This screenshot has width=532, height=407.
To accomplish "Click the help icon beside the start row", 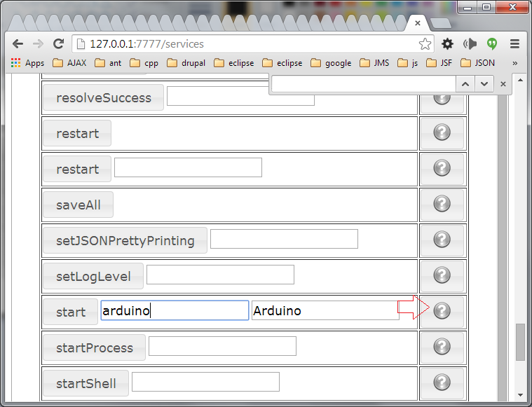I will pyautogui.click(x=442, y=311).
